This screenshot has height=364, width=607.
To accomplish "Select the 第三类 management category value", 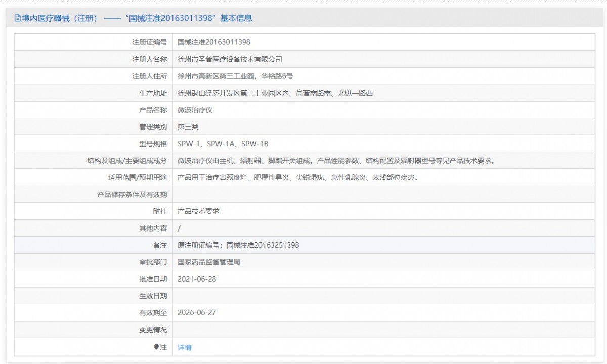I will (x=188, y=127).
